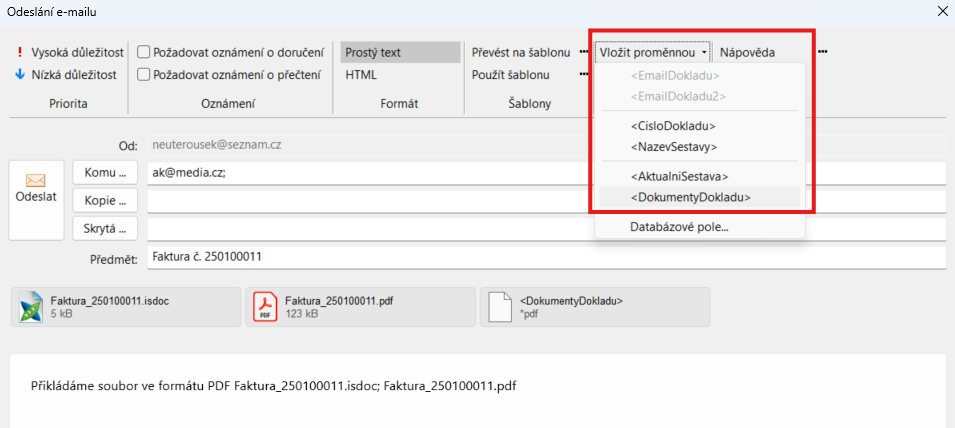
Task: Click ellipsis next to Použít šablonu
Action: click(583, 74)
